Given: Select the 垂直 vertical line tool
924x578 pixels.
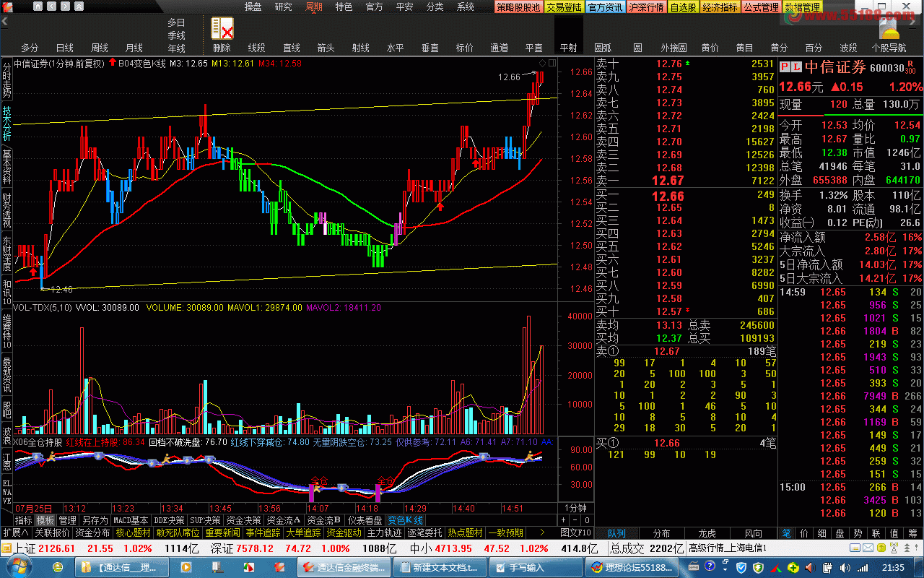Looking at the screenshot, I should (x=430, y=48).
